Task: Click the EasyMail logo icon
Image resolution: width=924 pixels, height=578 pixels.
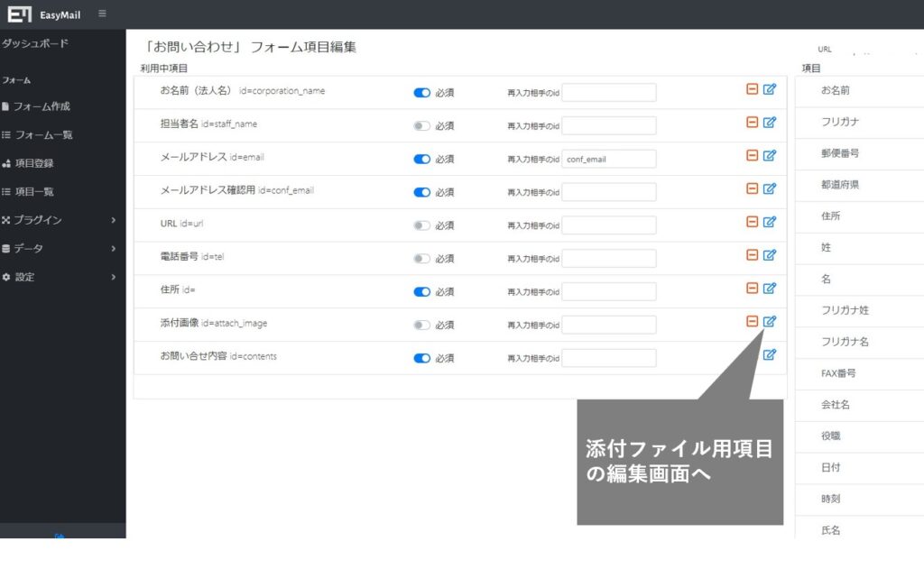Action: pyautogui.click(x=20, y=14)
